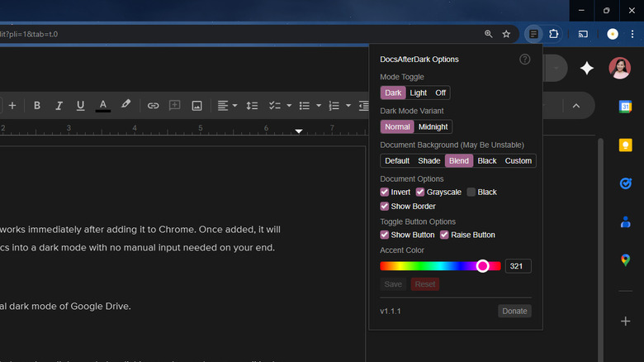Screen dimensions: 644x362
Task: Enable the Black document option checkbox
Action: (x=471, y=192)
